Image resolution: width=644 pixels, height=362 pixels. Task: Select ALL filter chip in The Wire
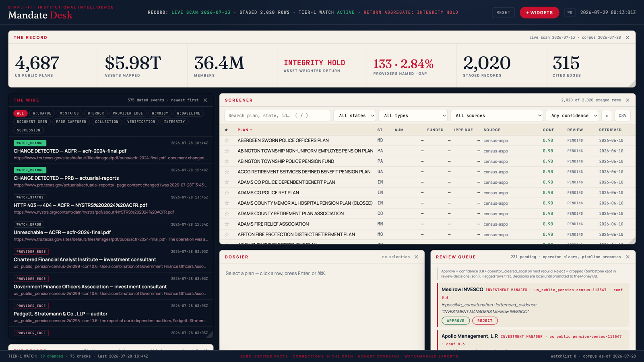20,113
